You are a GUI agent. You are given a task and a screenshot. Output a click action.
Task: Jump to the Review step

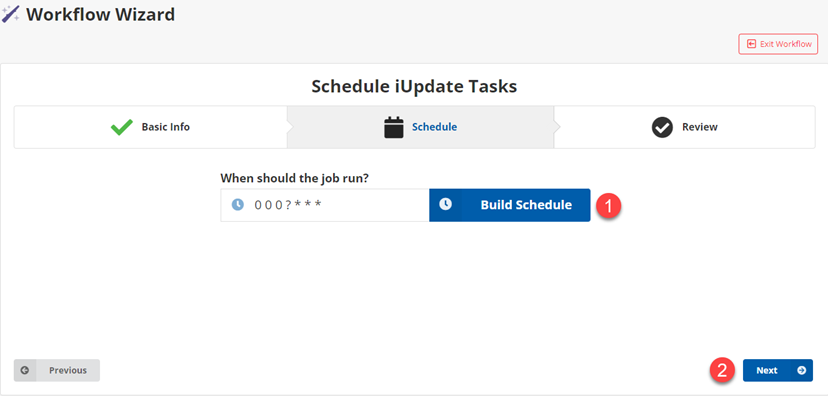(684, 127)
